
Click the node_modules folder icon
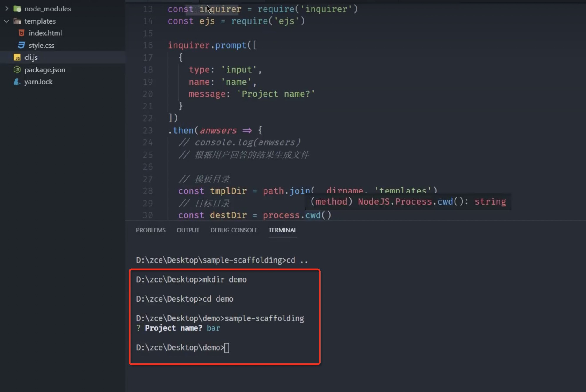17,9
